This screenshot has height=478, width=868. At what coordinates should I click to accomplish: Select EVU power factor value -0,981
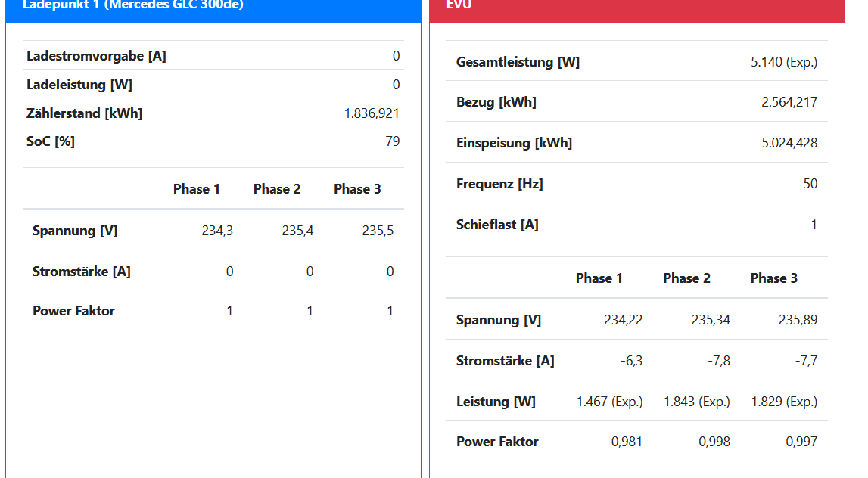624,442
